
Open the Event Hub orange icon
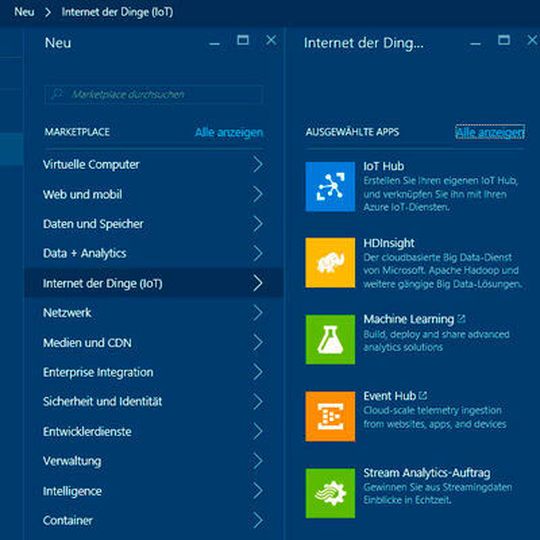point(330,416)
